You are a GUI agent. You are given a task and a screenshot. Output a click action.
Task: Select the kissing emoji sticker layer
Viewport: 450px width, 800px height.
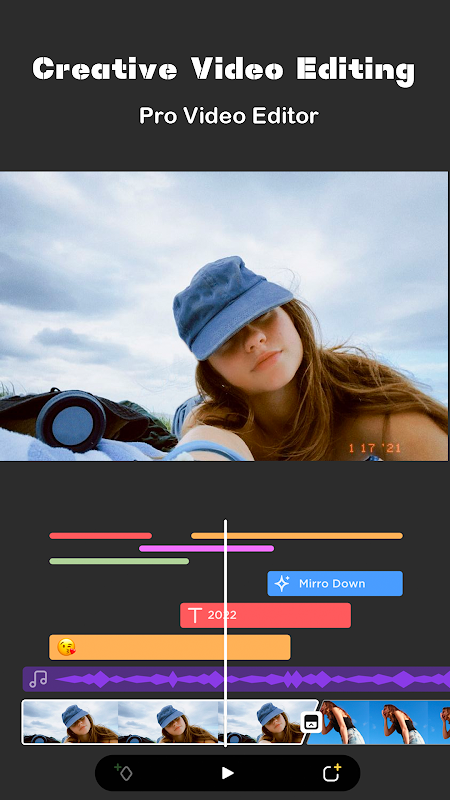169,647
